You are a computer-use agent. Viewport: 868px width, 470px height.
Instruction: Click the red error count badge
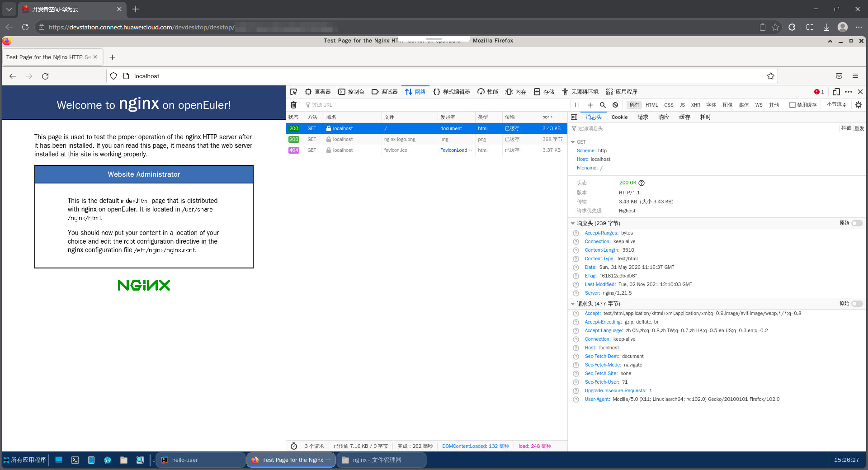pyautogui.click(x=819, y=92)
